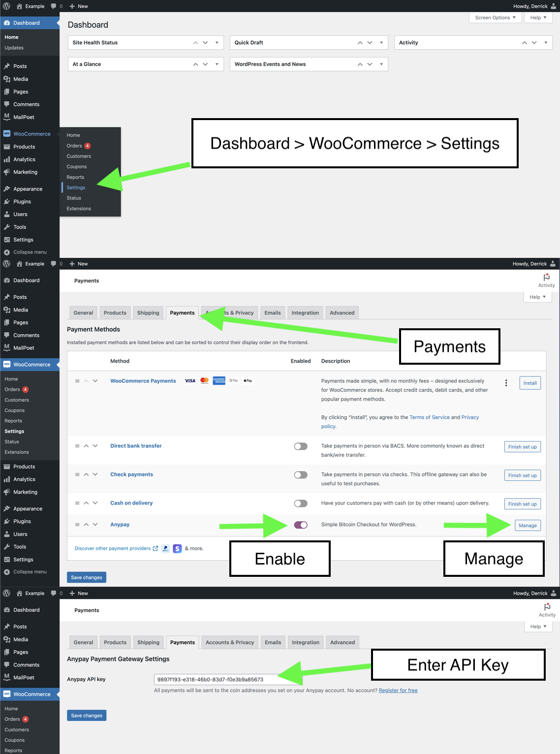This screenshot has width=560, height=754.
Task: Toggle the At a Glance panel triangle
Action: click(x=217, y=64)
